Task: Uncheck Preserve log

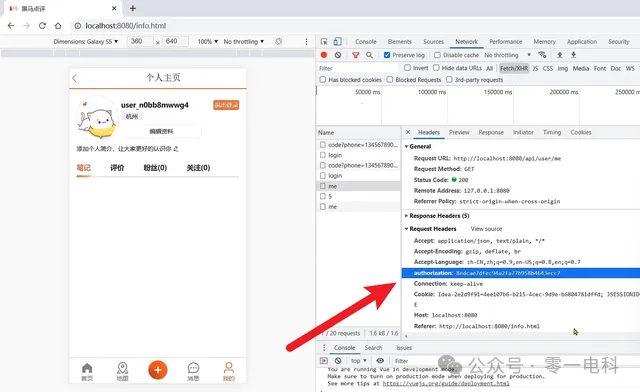Action: coord(387,55)
